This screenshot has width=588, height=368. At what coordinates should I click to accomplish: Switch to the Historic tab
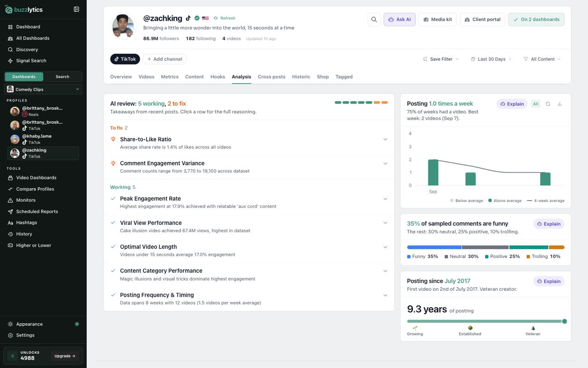coord(301,77)
